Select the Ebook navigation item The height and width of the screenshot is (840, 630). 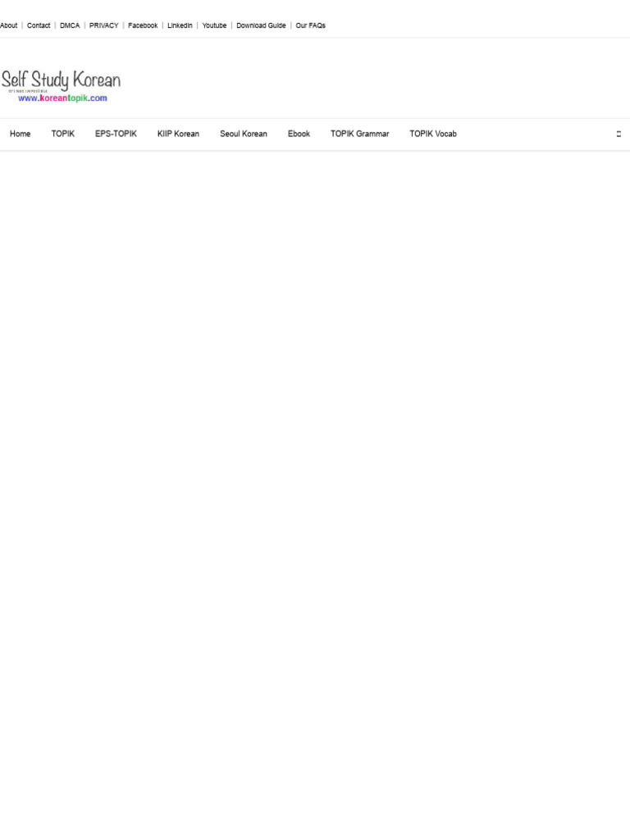click(299, 134)
